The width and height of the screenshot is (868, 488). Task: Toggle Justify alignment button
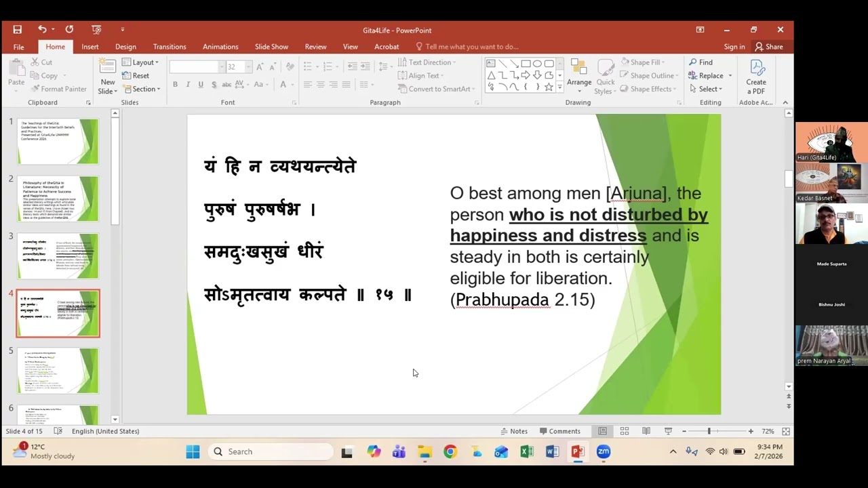pyautogui.click(x=346, y=85)
